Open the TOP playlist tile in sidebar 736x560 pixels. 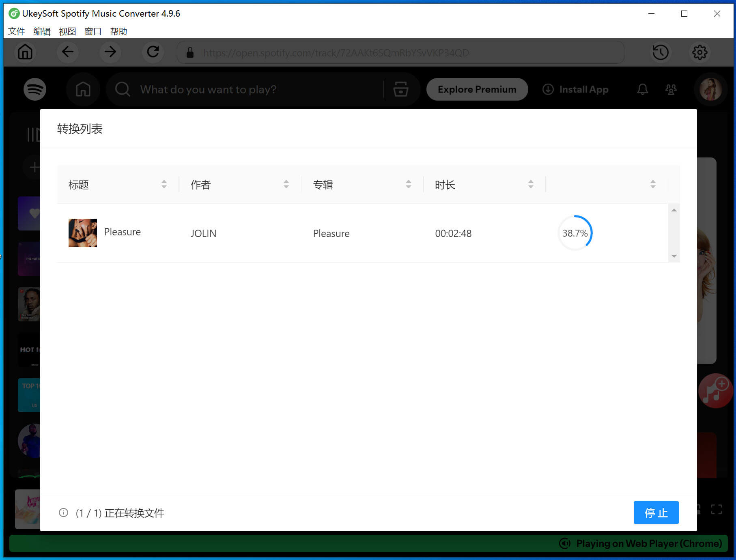(x=29, y=395)
